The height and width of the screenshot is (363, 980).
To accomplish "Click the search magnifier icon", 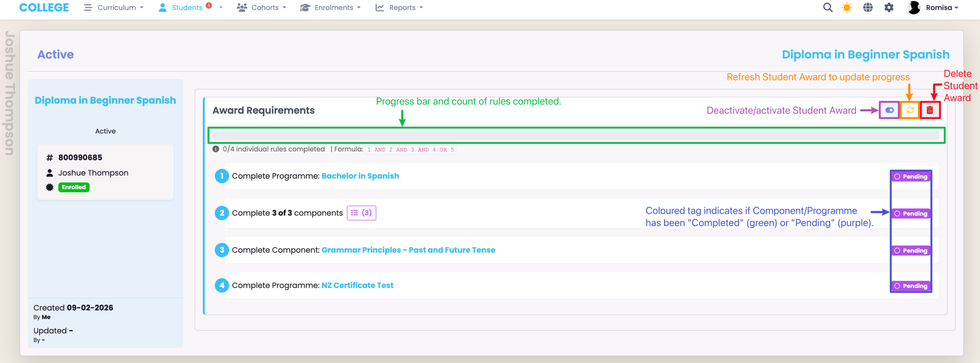I will (x=828, y=8).
